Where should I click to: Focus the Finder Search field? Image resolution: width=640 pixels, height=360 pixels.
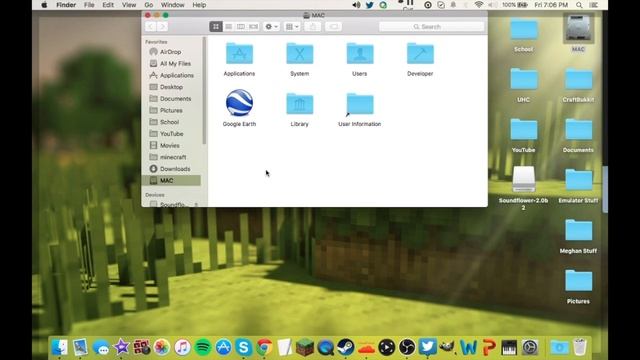tap(431, 27)
